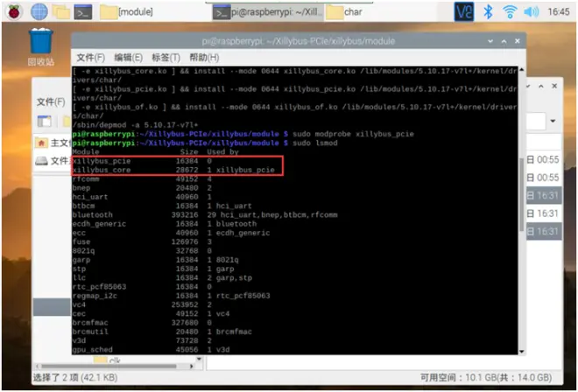Open the file manager 文件(F) menu
This screenshot has width=578, height=392.
(x=51, y=101)
